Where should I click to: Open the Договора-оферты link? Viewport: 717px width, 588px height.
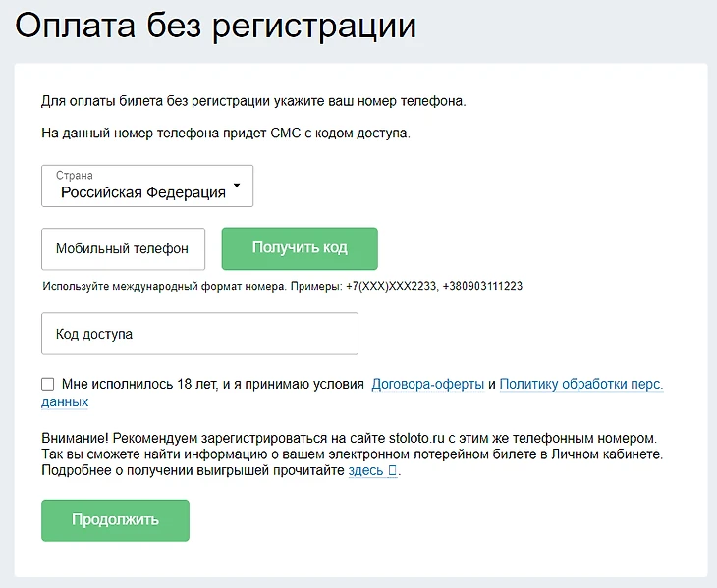pos(427,384)
